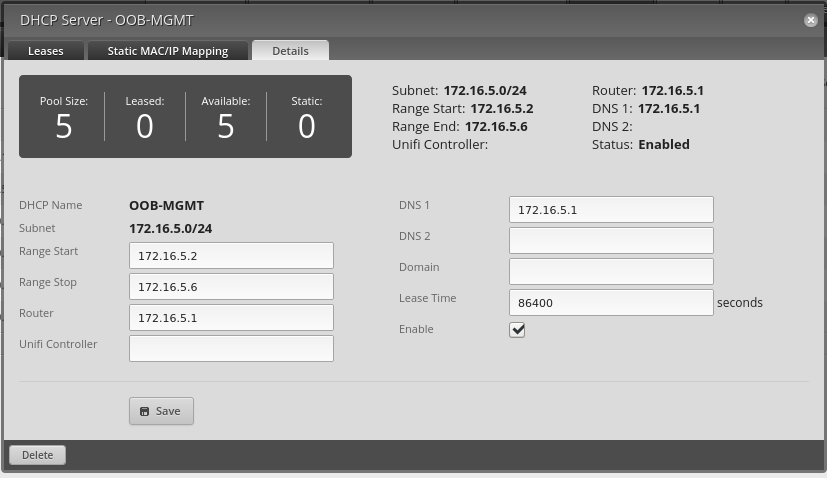Click the Range Stop input field

(231, 287)
